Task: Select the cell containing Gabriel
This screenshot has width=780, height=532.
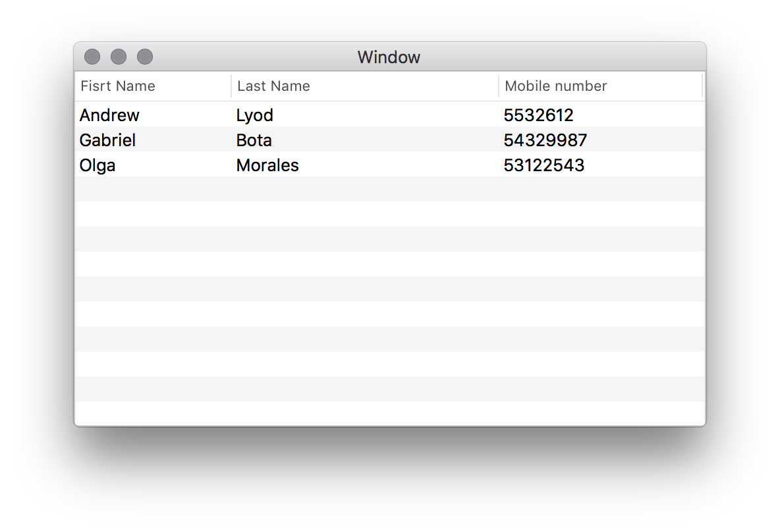Action: coord(107,140)
